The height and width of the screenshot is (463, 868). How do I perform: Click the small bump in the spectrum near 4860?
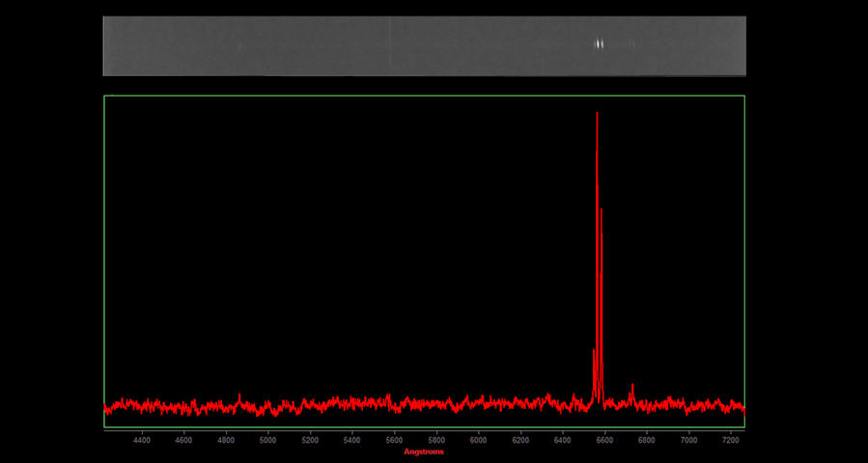coord(239,395)
